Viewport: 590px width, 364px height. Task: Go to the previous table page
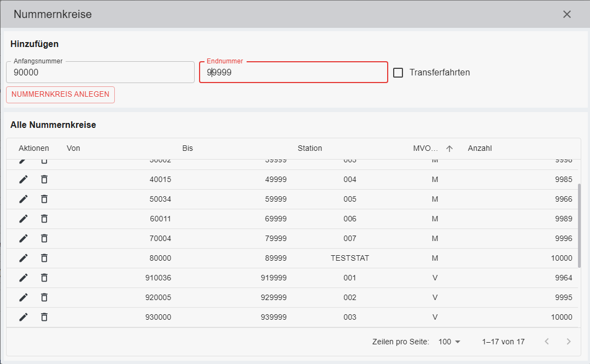tap(546, 342)
